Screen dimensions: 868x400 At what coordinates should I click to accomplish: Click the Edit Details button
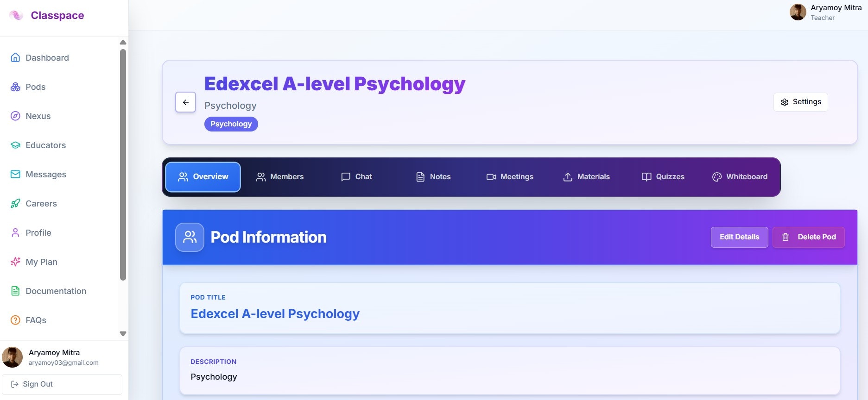(x=739, y=237)
